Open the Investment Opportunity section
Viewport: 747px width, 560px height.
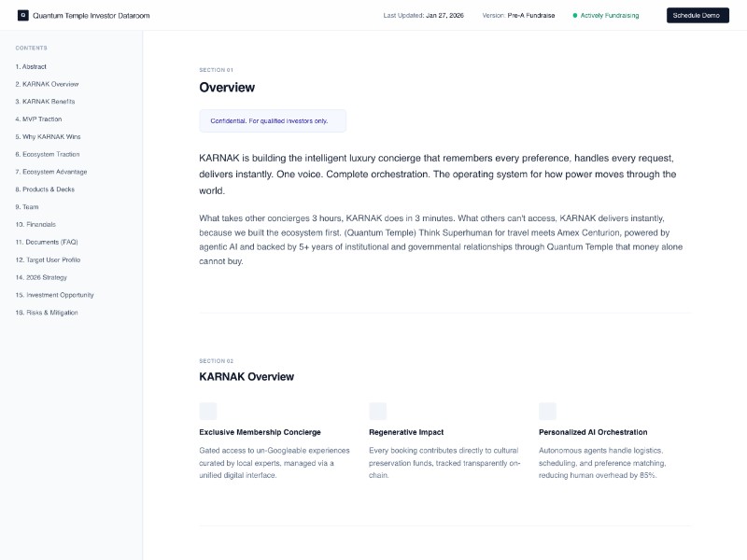pyautogui.click(x=54, y=295)
